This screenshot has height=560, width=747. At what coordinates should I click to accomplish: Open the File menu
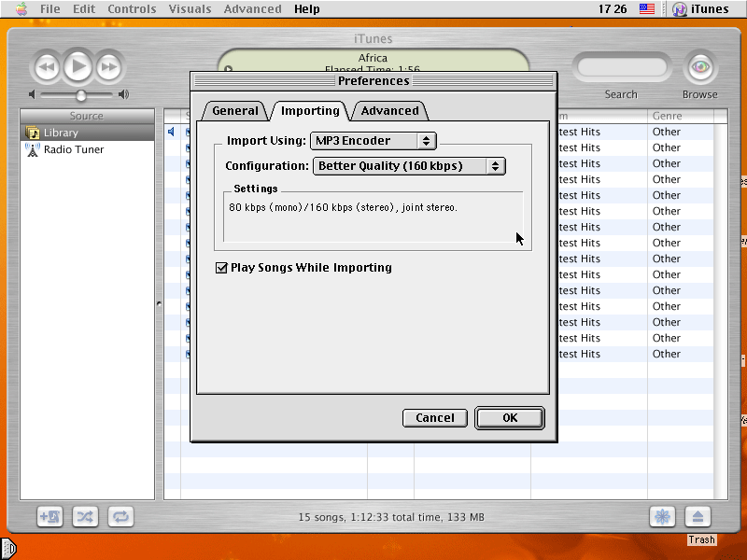[x=50, y=8]
